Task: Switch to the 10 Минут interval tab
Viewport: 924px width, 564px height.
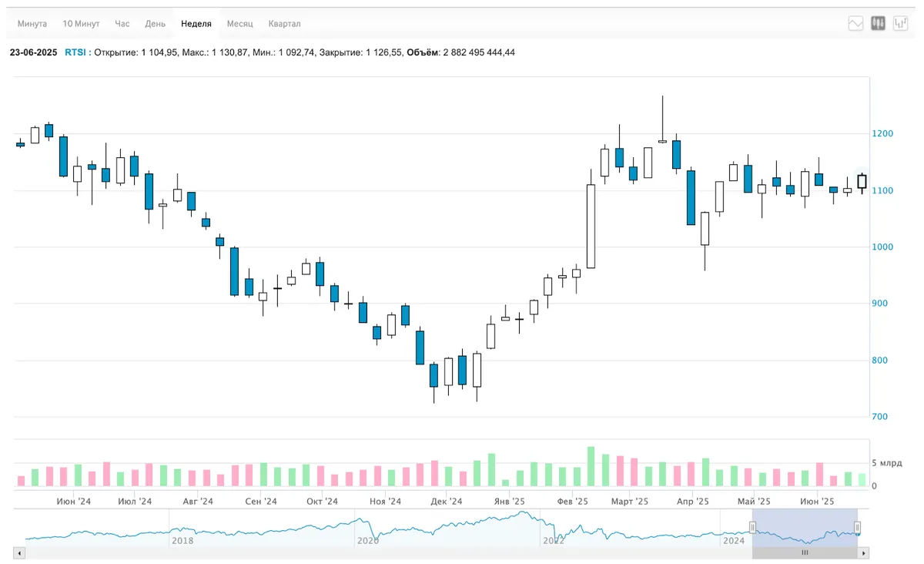Action: (81, 24)
